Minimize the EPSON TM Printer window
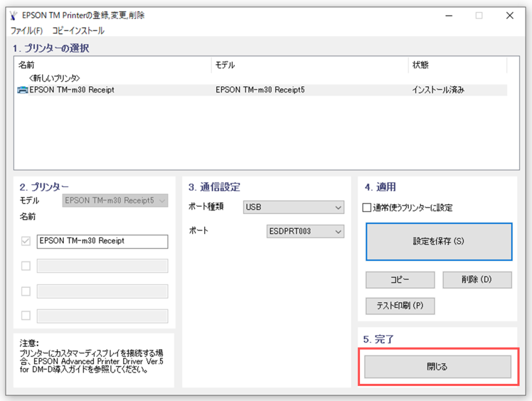This screenshot has height=401, width=532. pos(449,16)
